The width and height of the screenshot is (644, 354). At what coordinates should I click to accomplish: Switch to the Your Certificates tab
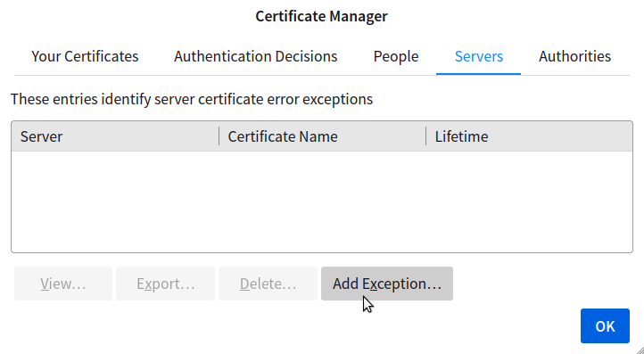coord(85,56)
